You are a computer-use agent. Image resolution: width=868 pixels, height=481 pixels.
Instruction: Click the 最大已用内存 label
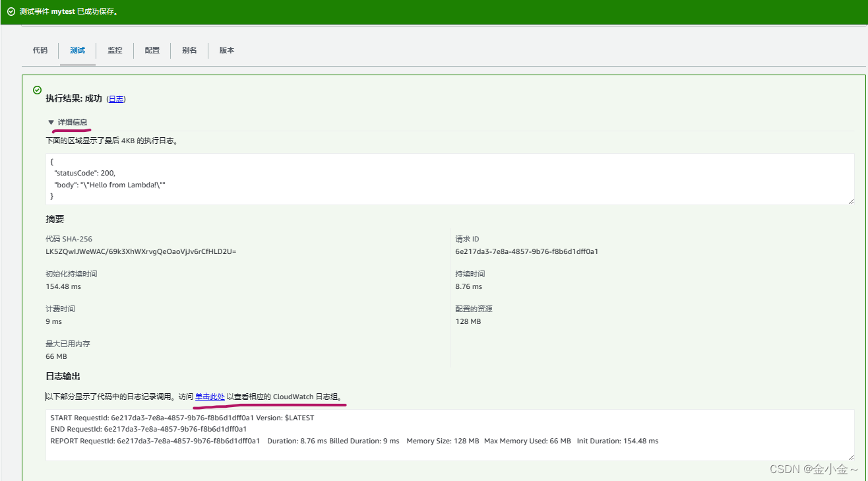click(68, 344)
